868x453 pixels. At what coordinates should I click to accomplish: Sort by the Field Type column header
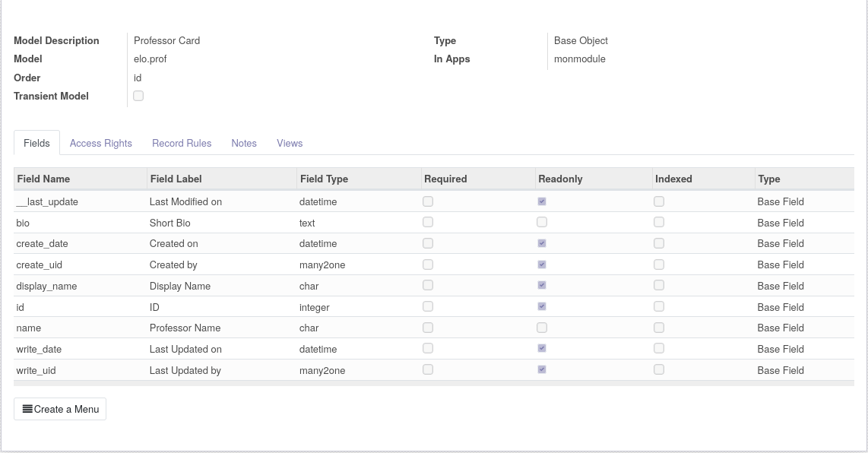(x=324, y=179)
